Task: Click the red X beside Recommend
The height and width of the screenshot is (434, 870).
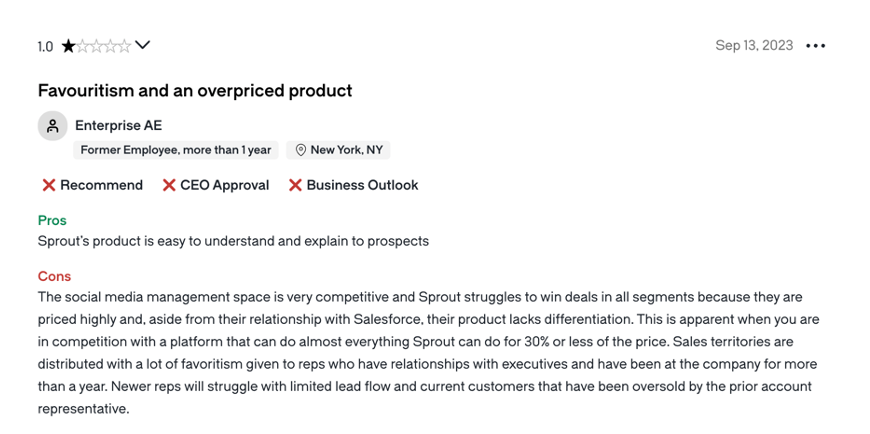Action: (48, 185)
